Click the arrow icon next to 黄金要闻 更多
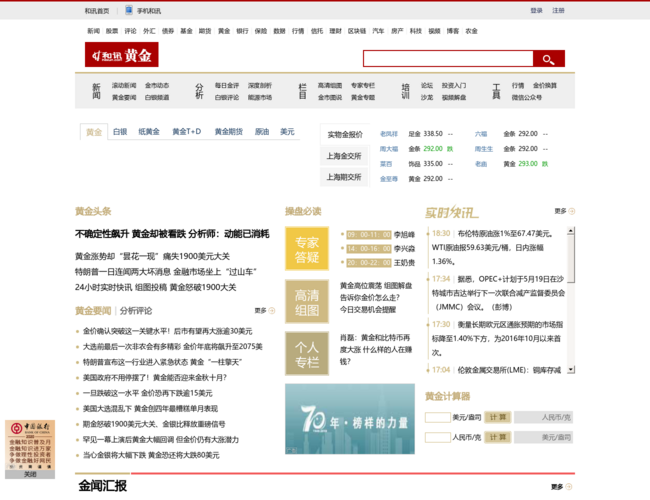The height and width of the screenshot is (500, 650). 272,310
